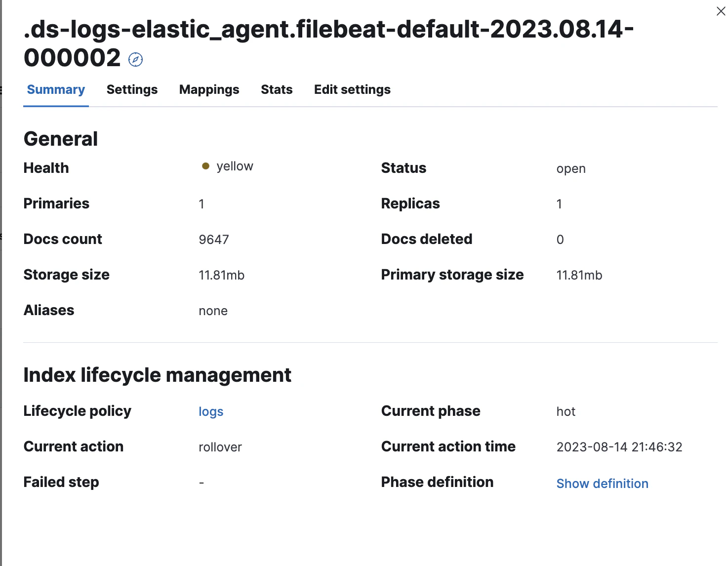Click the 'Failed step' label
This screenshot has height=566, width=728.
61,483
